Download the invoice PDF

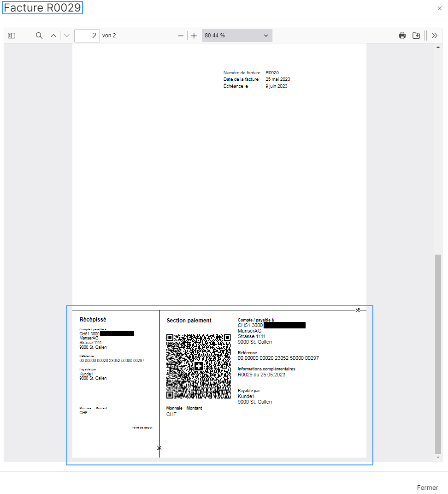coord(416,36)
